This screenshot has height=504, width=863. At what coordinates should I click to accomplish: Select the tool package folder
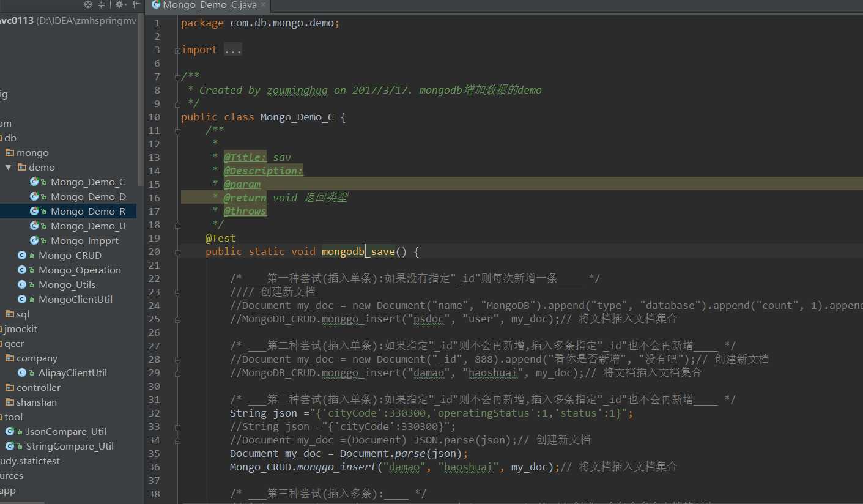(x=13, y=417)
